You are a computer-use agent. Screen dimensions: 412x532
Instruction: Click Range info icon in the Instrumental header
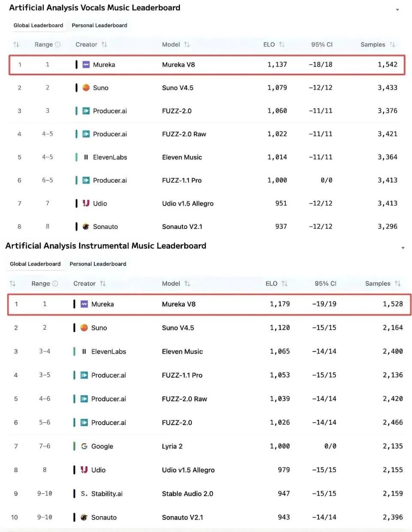point(55,283)
